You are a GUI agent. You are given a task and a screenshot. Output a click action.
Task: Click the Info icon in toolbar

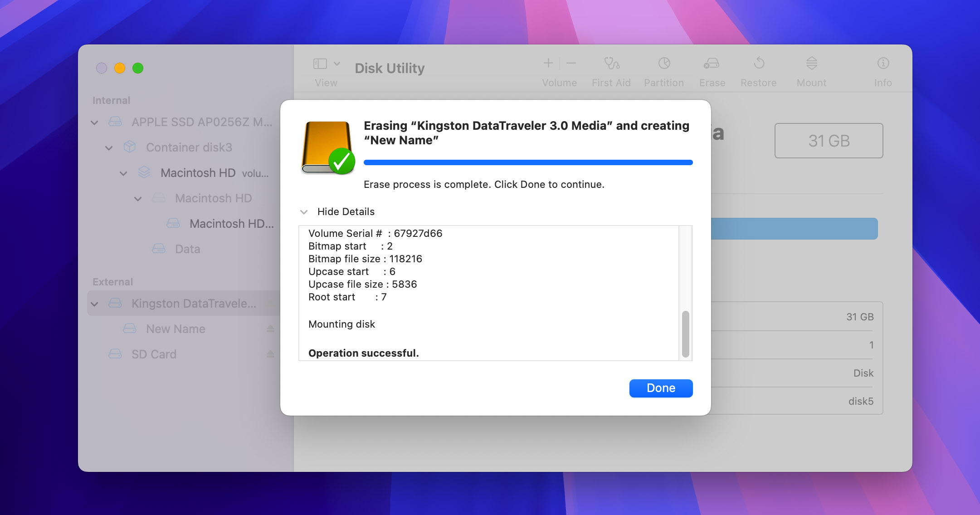883,63
